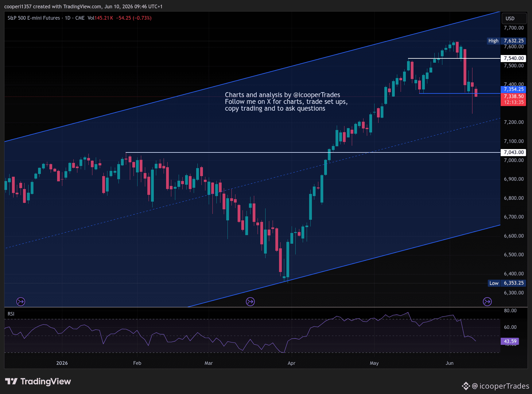
Task: Click the S&P 500 E-mini Futures symbol title
Action: point(34,18)
